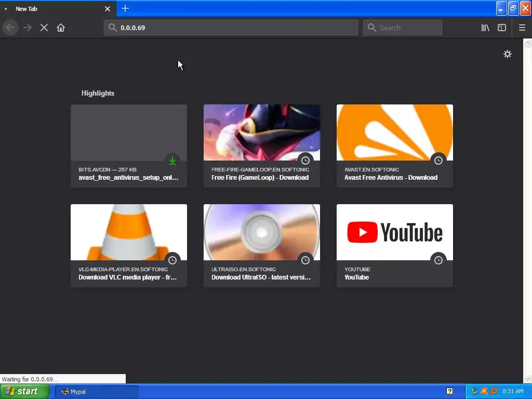Viewport: 532px width, 399px height.
Task: Open a new tab with the plus button
Action: [125, 8]
